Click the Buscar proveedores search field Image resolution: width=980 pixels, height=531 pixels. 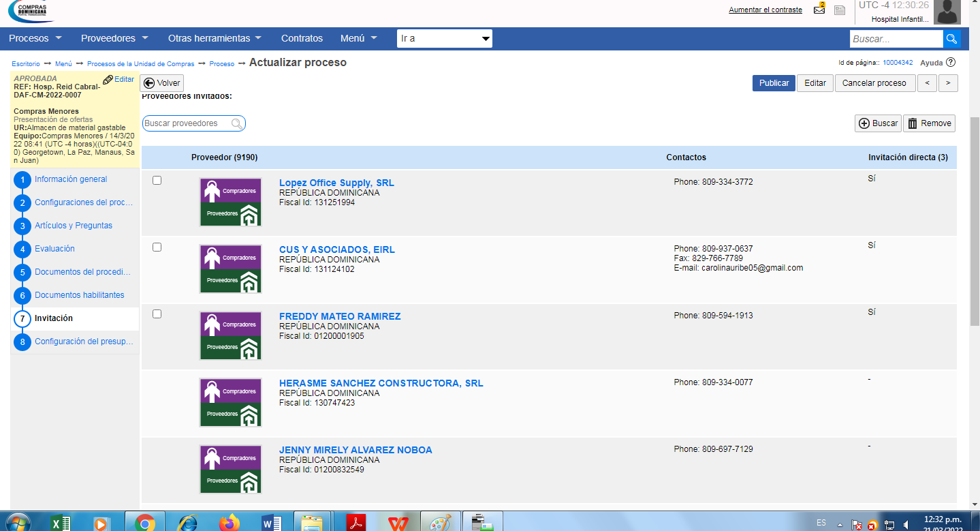click(x=187, y=123)
